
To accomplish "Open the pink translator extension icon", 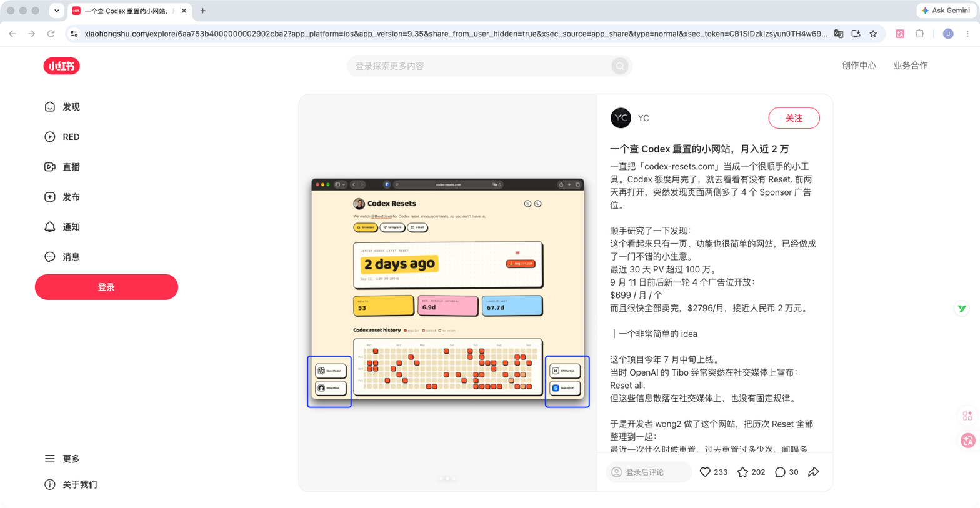I will point(900,34).
